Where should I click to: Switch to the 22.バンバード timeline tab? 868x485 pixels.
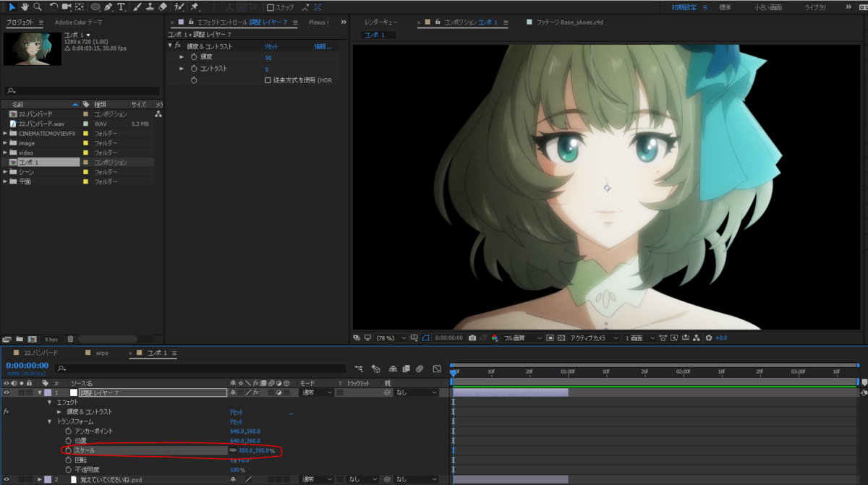(40, 353)
